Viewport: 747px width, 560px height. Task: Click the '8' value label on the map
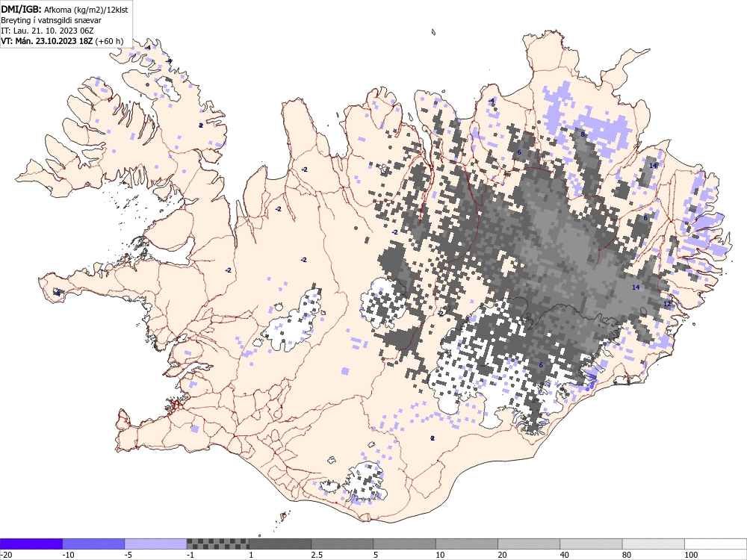[x=582, y=134]
